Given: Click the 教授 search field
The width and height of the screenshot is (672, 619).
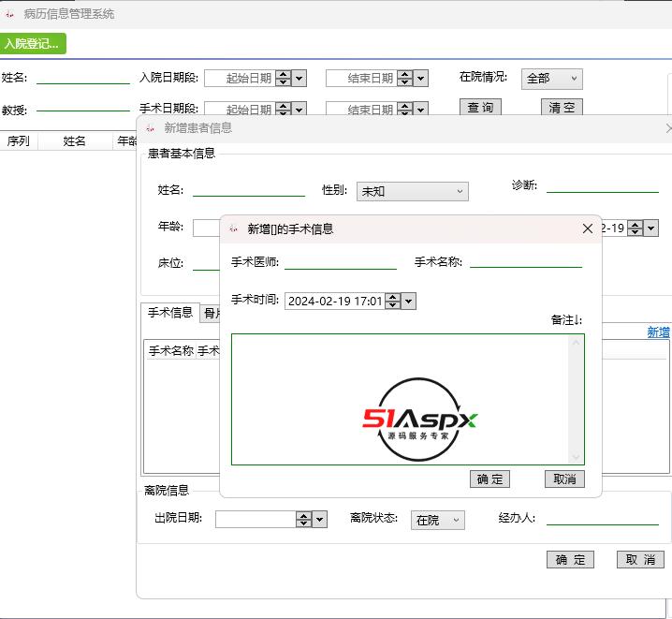Looking at the screenshot, I should coord(83,107).
